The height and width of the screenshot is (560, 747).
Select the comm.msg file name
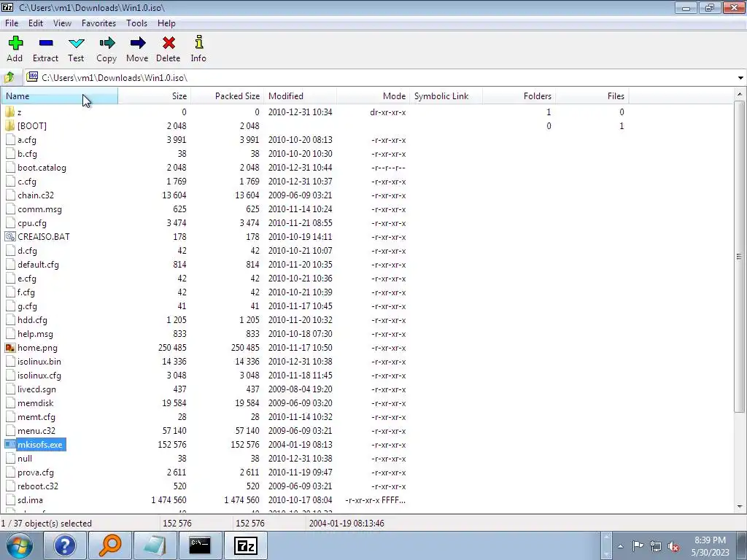pyautogui.click(x=39, y=209)
